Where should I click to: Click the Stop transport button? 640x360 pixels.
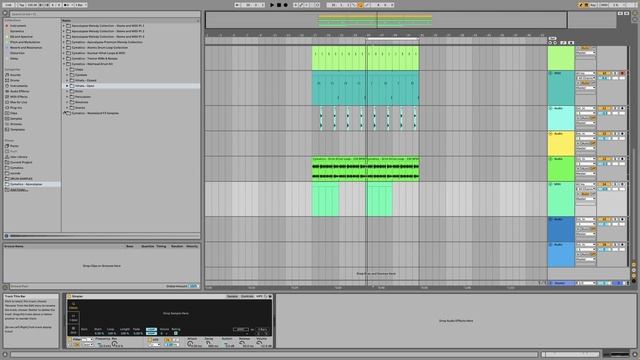point(279,5)
